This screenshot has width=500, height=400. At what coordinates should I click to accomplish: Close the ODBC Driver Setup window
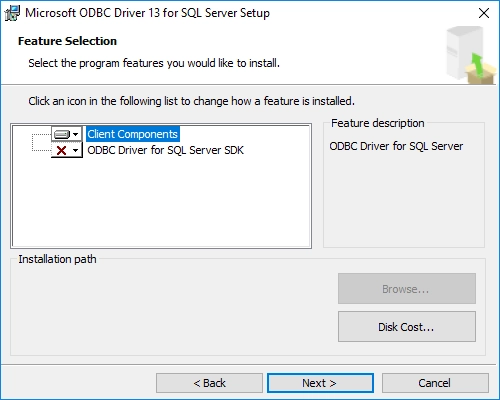click(x=484, y=13)
